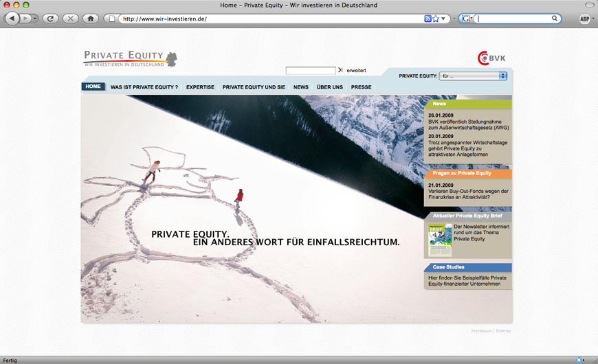This screenshot has width=598, height=364.
Task: Open the 21.01.2009 Buy-Out-Fonds question
Action: (x=468, y=192)
